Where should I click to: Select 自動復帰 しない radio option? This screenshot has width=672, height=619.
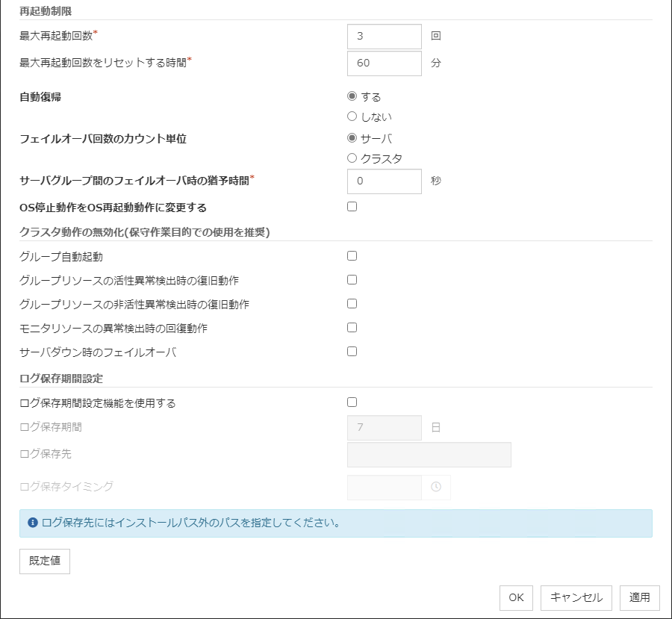352,116
